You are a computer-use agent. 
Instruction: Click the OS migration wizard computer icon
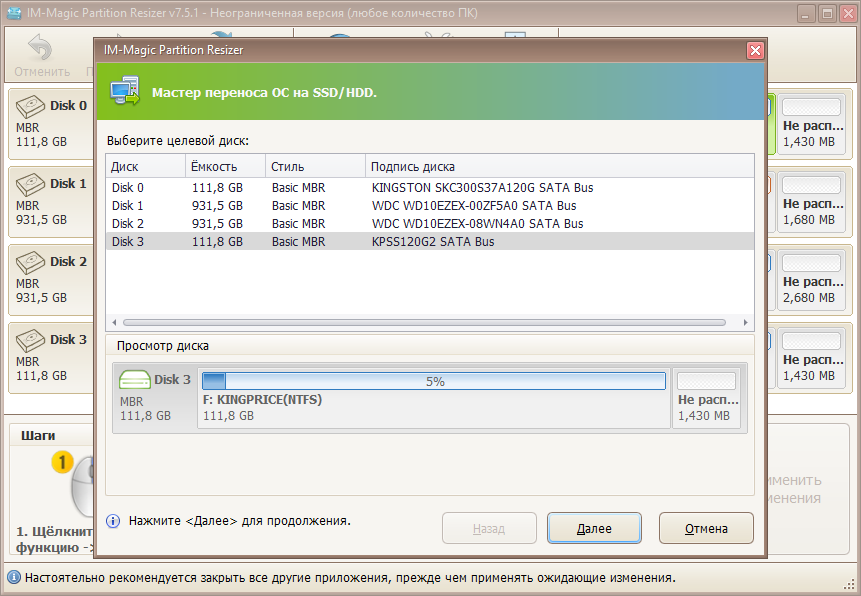pyautogui.click(x=125, y=91)
